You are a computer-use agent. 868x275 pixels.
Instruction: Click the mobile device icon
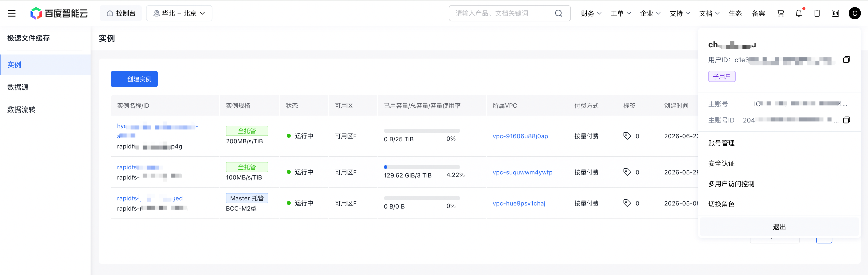[x=817, y=13]
